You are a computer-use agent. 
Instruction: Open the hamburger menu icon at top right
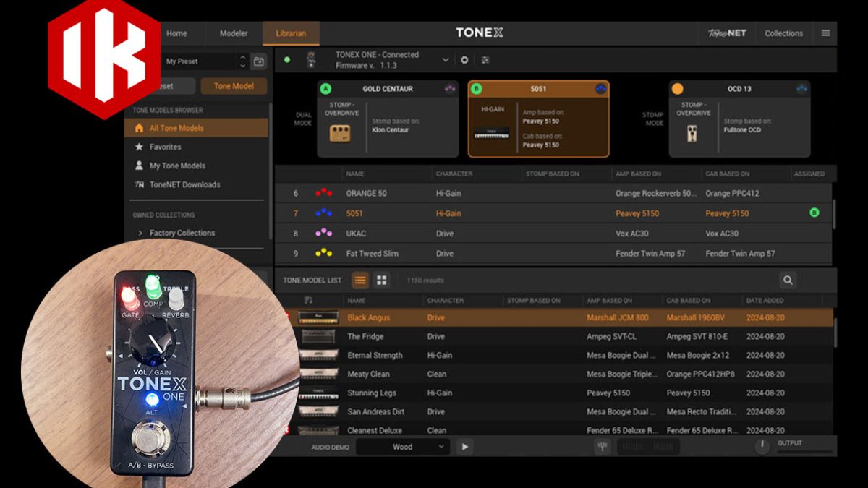tap(825, 33)
